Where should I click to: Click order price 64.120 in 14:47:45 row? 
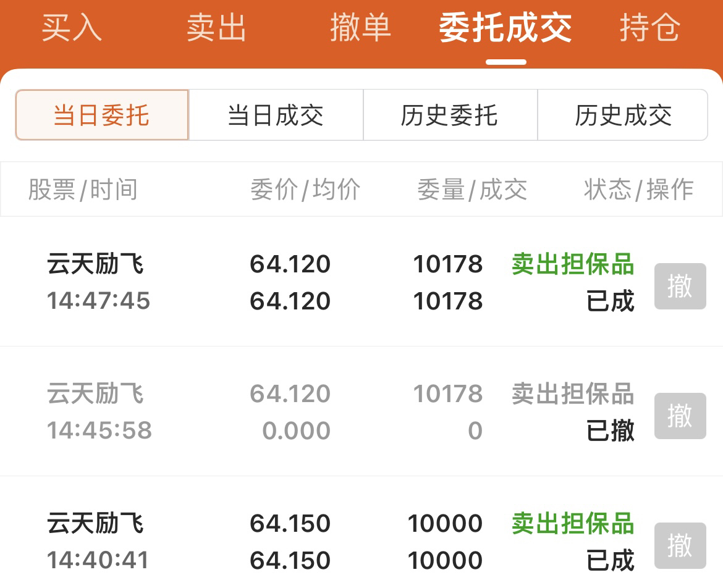[x=290, y=264]
